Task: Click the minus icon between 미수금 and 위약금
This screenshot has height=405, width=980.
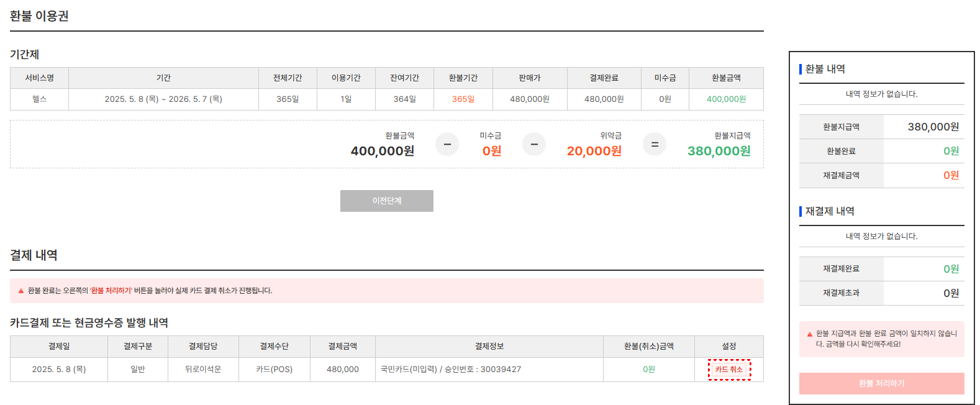Action: pyautogui.click(x=534, y=144)
